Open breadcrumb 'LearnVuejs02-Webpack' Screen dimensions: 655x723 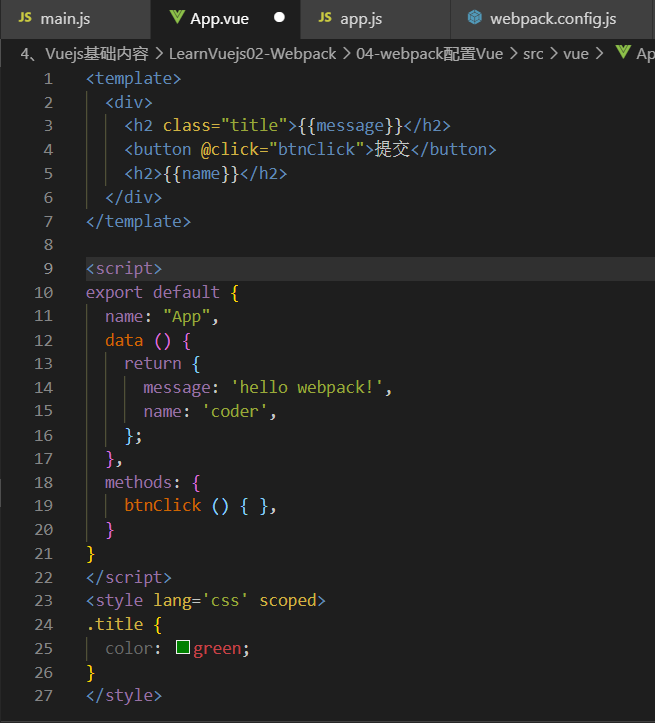[x=253, y=54]
